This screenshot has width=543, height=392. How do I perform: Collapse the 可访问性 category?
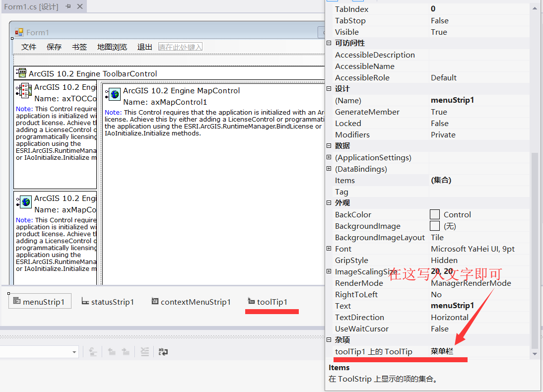329,43
